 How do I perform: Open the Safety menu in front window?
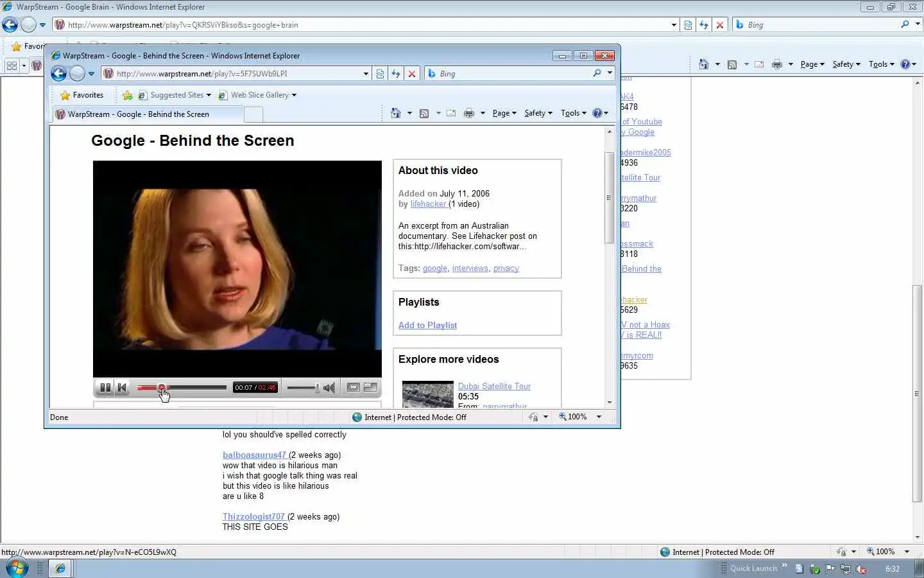tap(538, 113)
